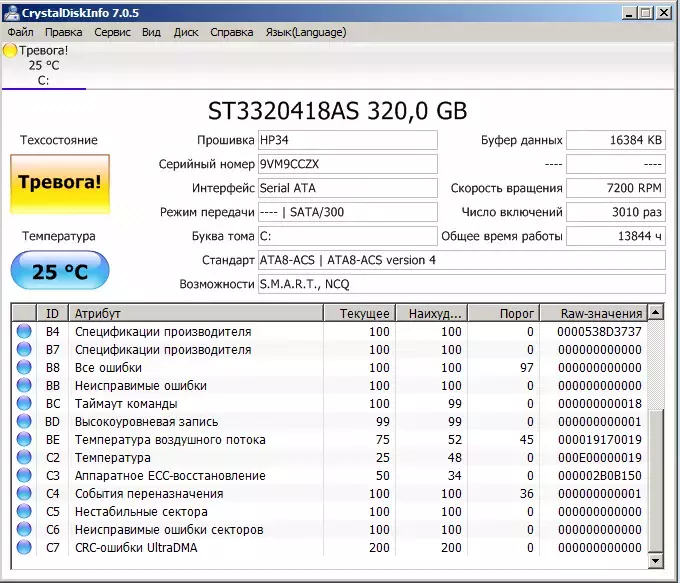The width and height of the screenshot is (680, 583).
Task: Click the CrystalDiskInfo title bar icon
Action: point(11,13)
